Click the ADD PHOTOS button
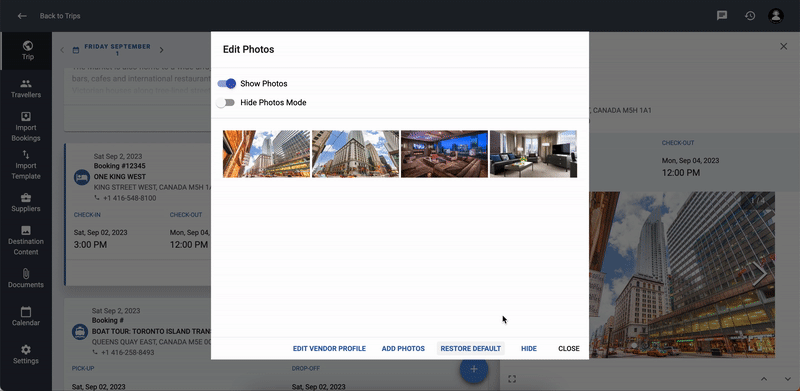Image resolution: width=800 pixels, height=391 pixels. [403, 349]
